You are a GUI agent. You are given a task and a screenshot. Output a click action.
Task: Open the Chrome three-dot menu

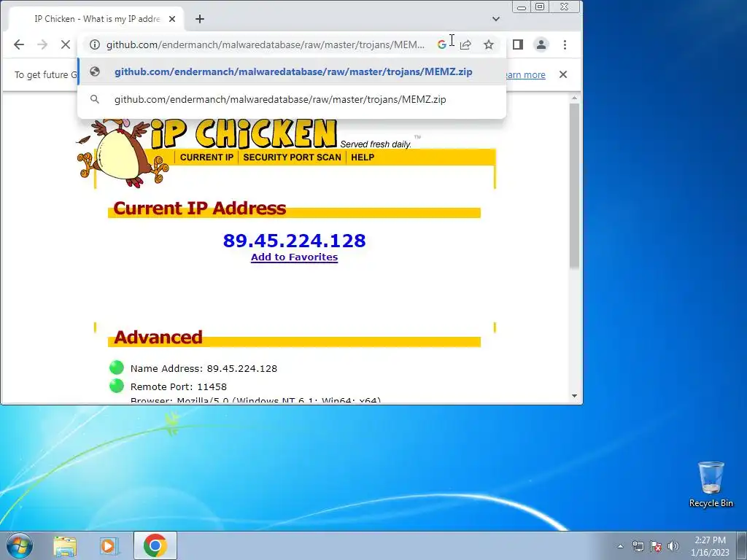(565, 44)
